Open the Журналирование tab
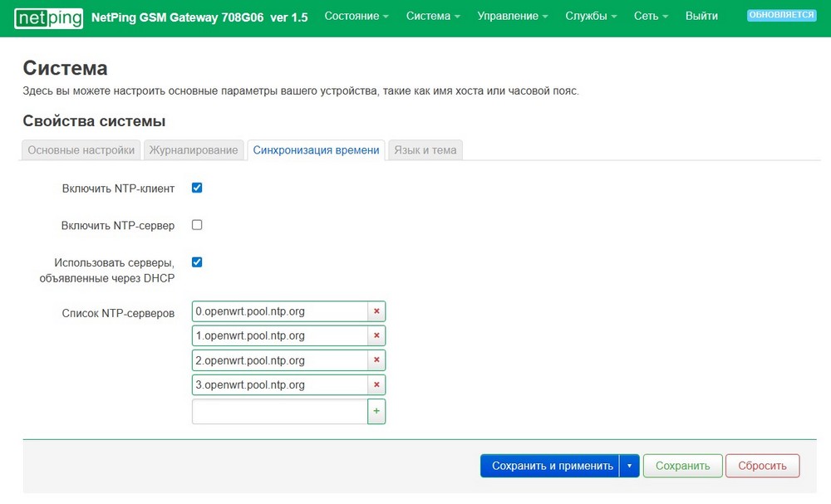This screenshot has width=831, height=504. 195,150
